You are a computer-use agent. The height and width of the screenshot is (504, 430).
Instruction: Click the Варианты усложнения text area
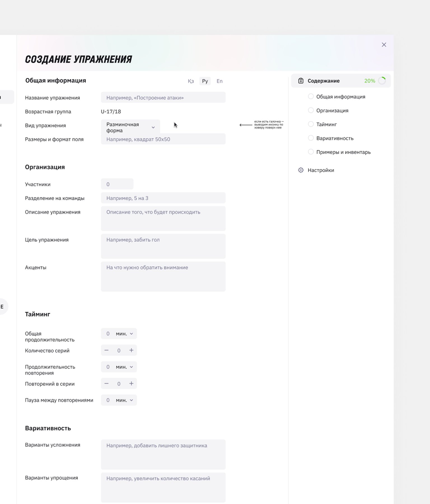coord(163,454)
